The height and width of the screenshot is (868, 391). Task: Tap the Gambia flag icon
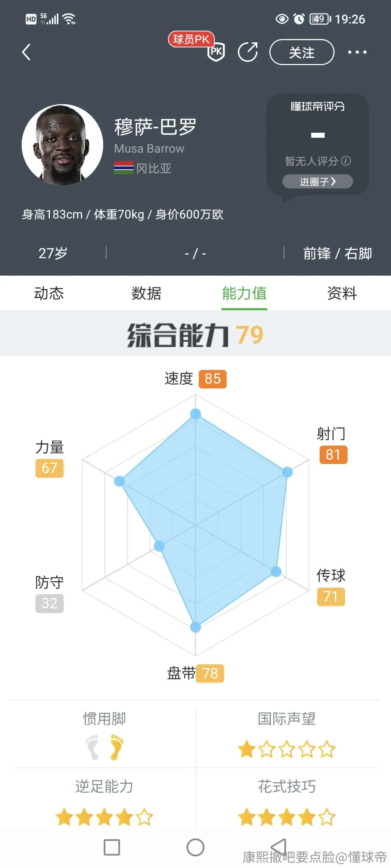[124, 168]
